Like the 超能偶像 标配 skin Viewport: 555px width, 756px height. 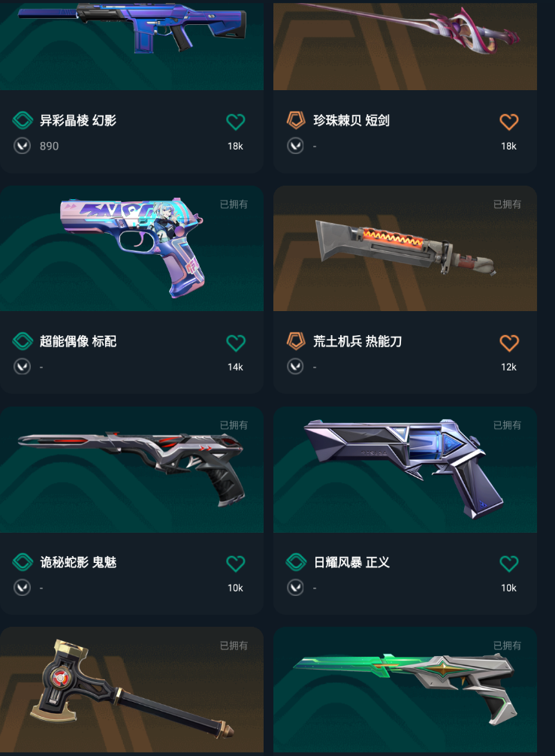tap(236, 343)
